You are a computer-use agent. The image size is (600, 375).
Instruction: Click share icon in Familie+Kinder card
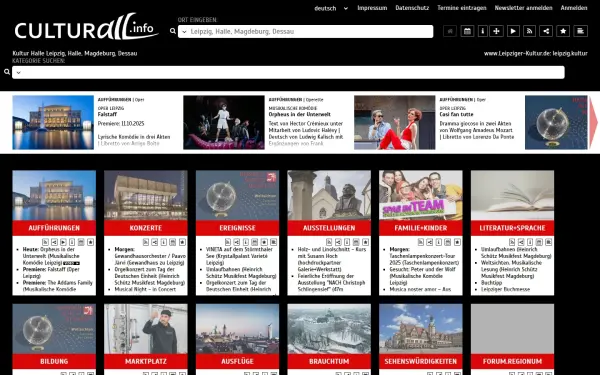pos(430,242)
